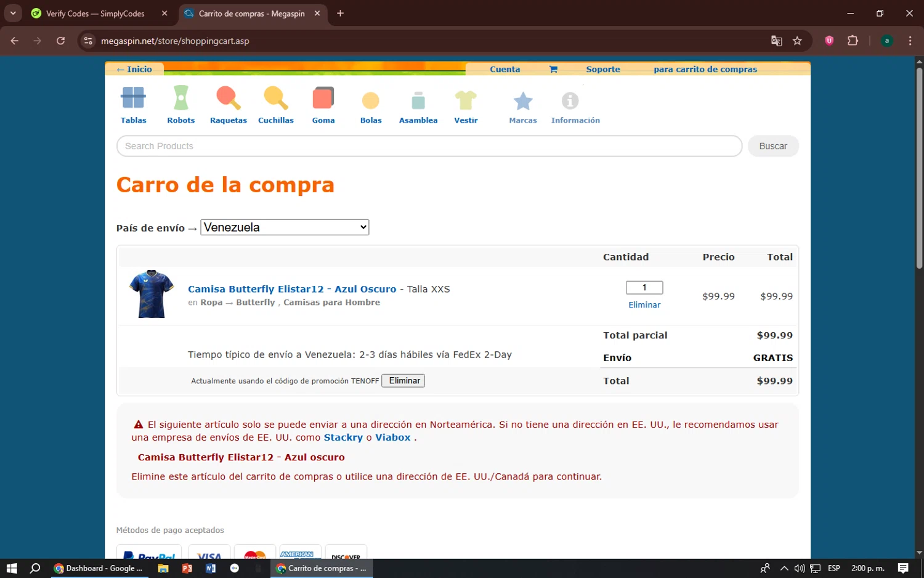Open File Explorer from the taskbar
The height and width of the screenshot is (578, 924).
(x=163, y=568)
